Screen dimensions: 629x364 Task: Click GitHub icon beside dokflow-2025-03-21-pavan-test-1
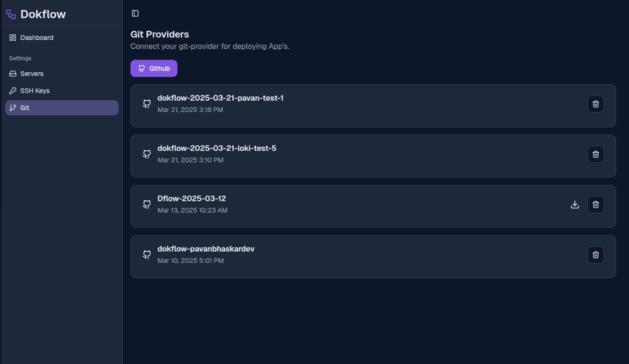coord(147,104)
